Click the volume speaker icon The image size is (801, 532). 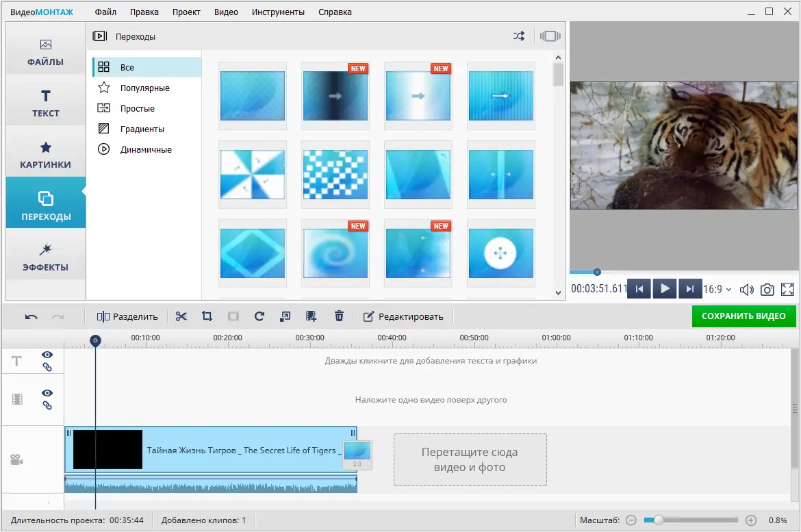746,290
